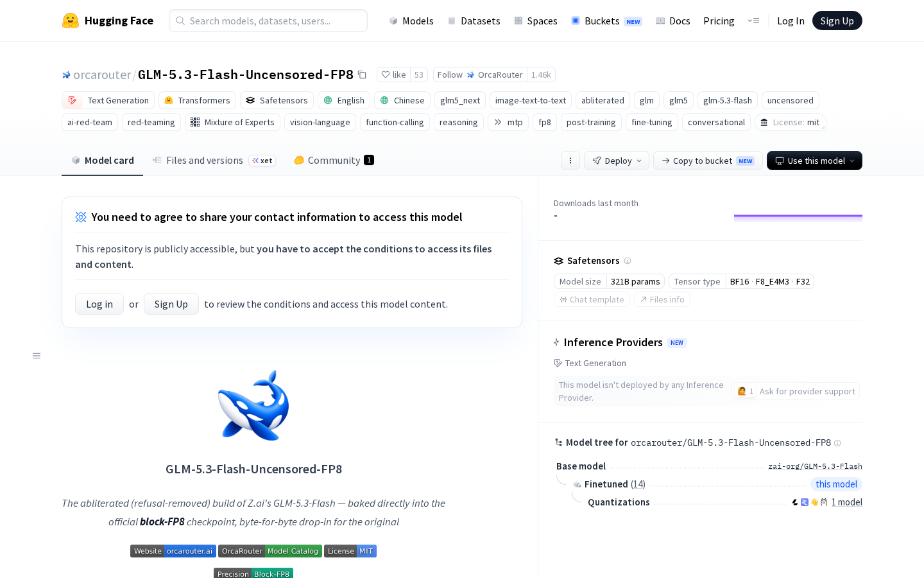Click the Hugging Face logo icon
This screenshot has width=924, height=578.
coord(71,21)
